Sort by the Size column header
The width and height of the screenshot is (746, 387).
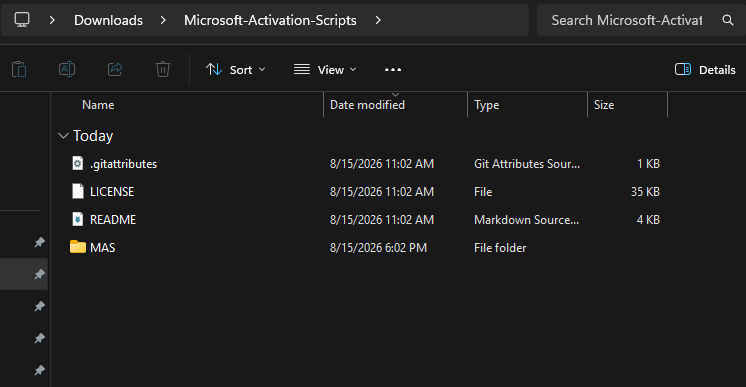(x=604, y=105)
